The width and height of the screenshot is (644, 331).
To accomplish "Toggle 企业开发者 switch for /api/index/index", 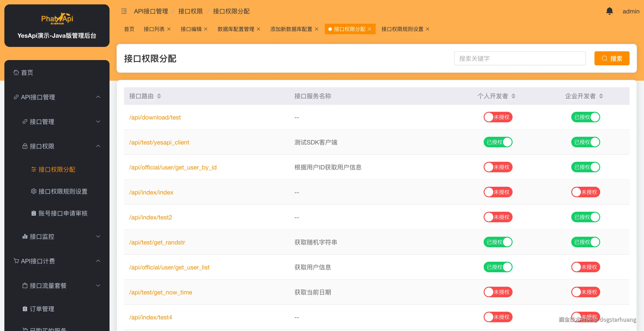I will (585, 192).
